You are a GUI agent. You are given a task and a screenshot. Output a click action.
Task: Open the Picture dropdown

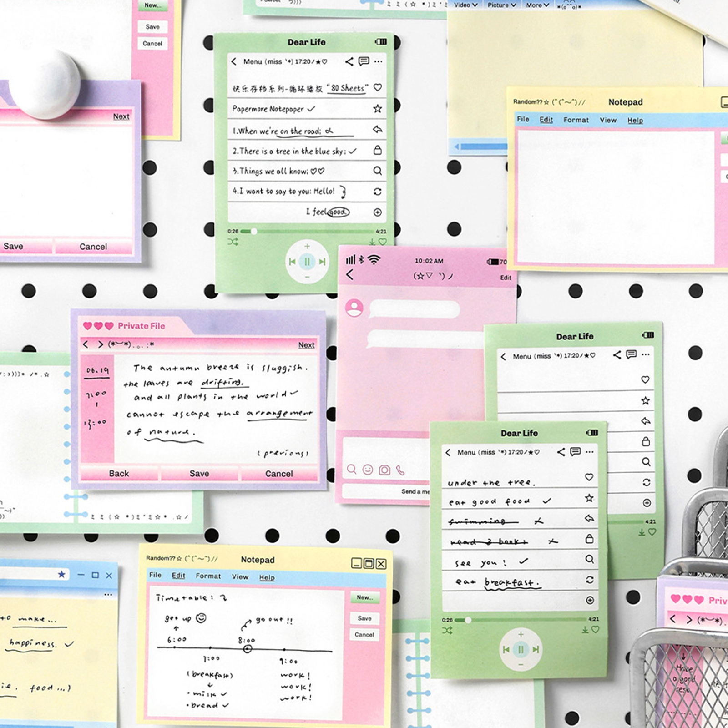click(501, 5)
